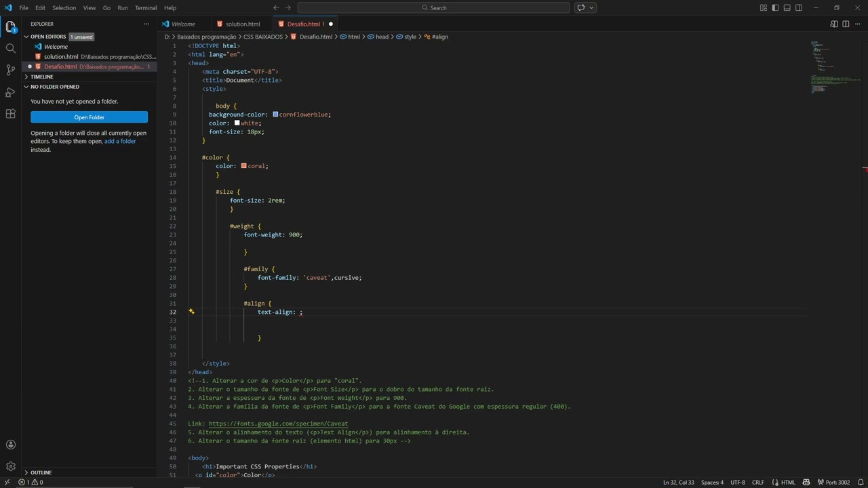Go back using the navigation arrow

click(x=276, y=7)
